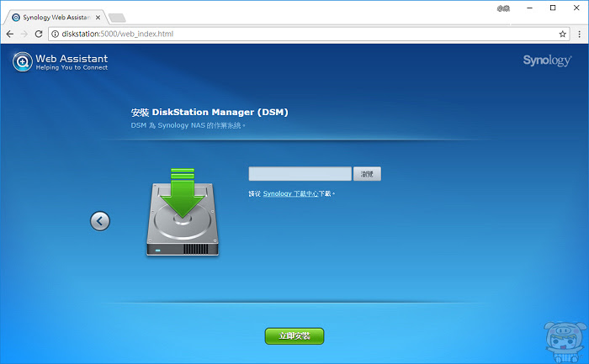Click the hard drive download icon
Screen dimensions: 589x364
183,213
